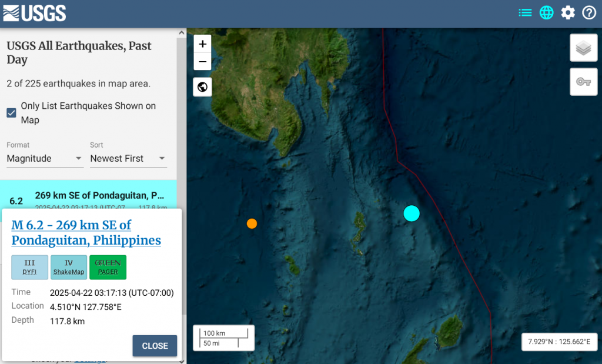The height and width of the screenshot is (364, 602).
Task: Click the IV ShakeMap badge
Action: click(69, 267)
